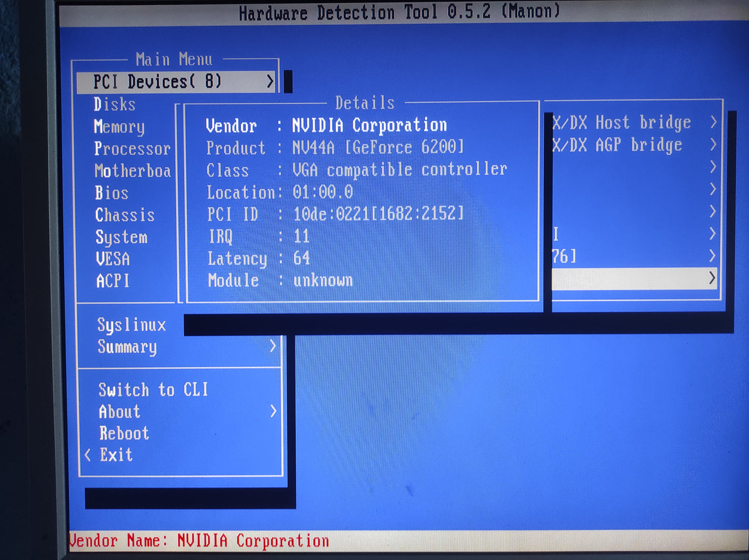Click the Hardware Detection Tool 0.5.2 title bar
This screenshot has width=749, height=560.
(x=399, y=12)
